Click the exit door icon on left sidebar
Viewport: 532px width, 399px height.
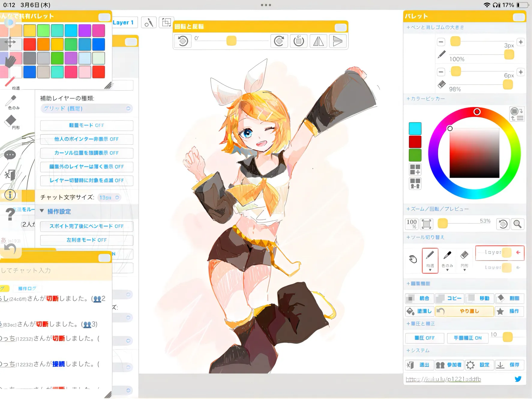tap(10, 175)
